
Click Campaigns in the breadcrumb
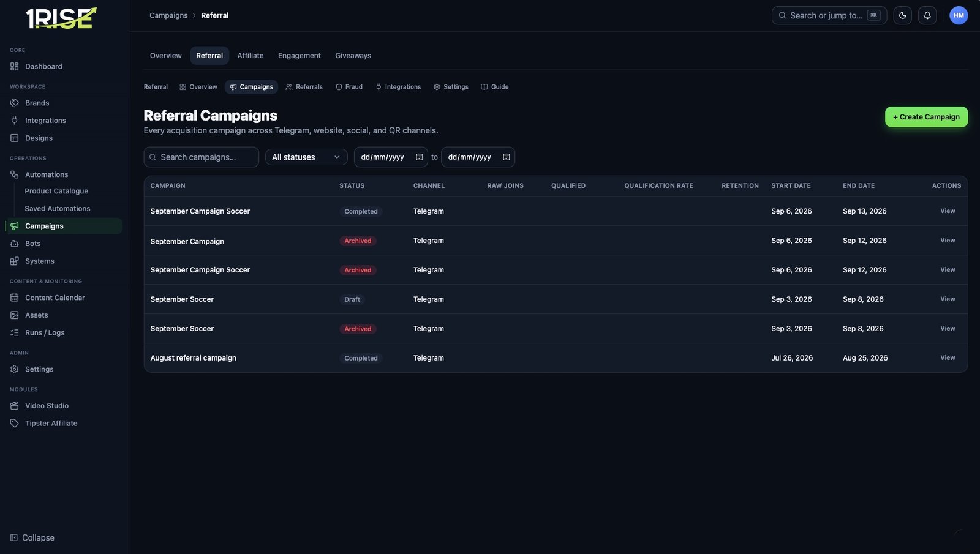168,15
